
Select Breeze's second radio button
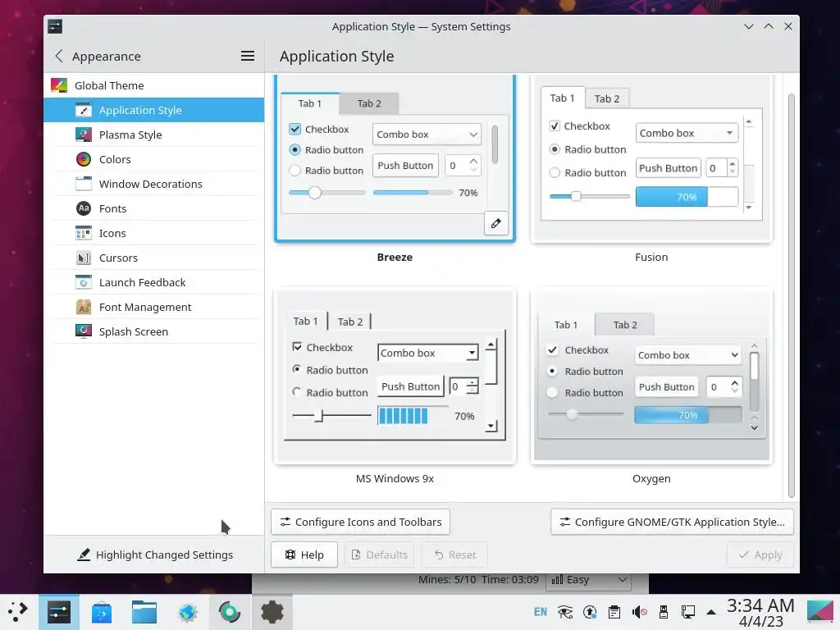[294, 171]
